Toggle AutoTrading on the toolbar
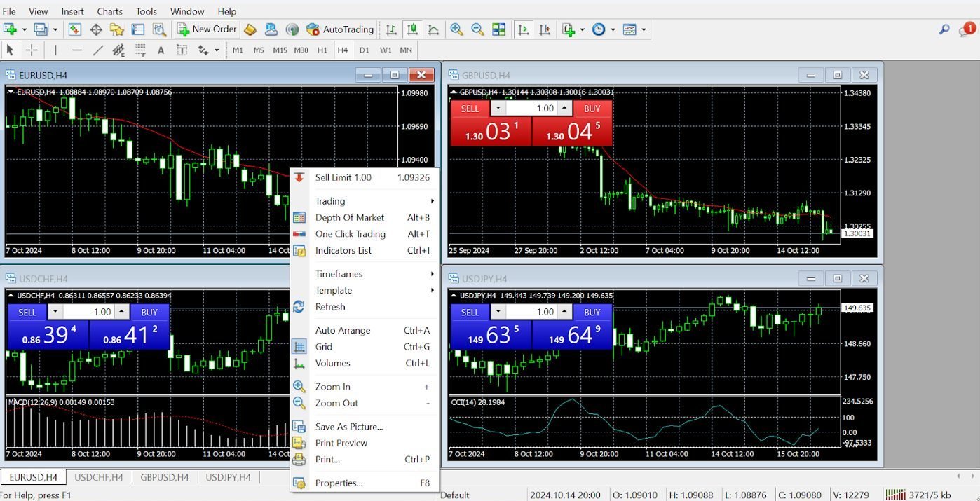 [x=340, y=29]
